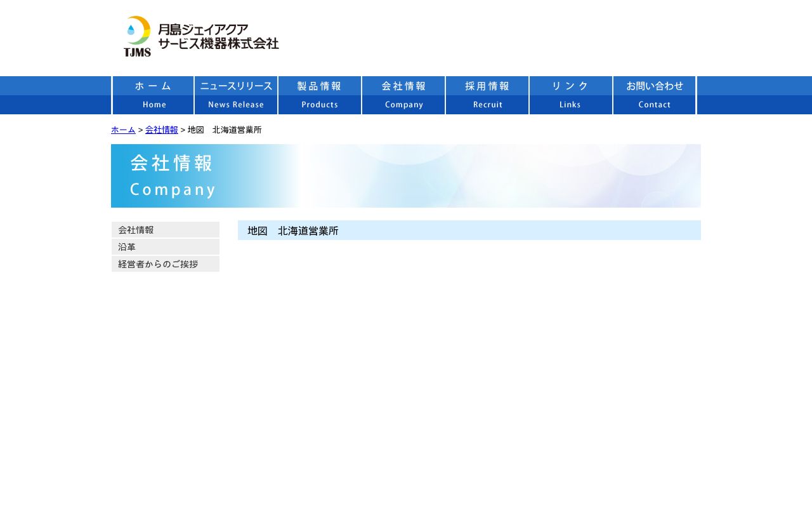Click the company name text beside the logo
This screenshot has height=508, width=812.
coord(218,37)
